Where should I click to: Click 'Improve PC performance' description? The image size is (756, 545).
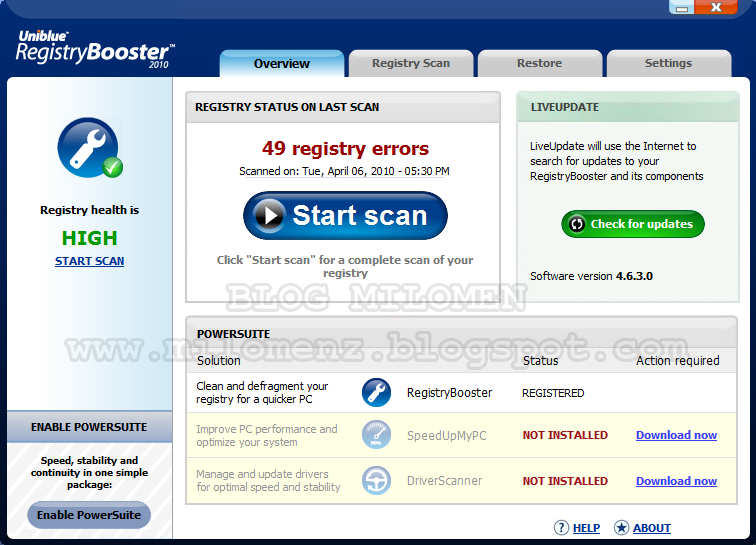pos(267,436)
